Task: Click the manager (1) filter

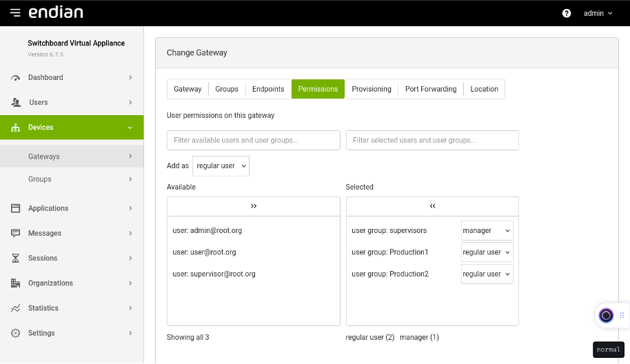Action: tap(419, 338)
